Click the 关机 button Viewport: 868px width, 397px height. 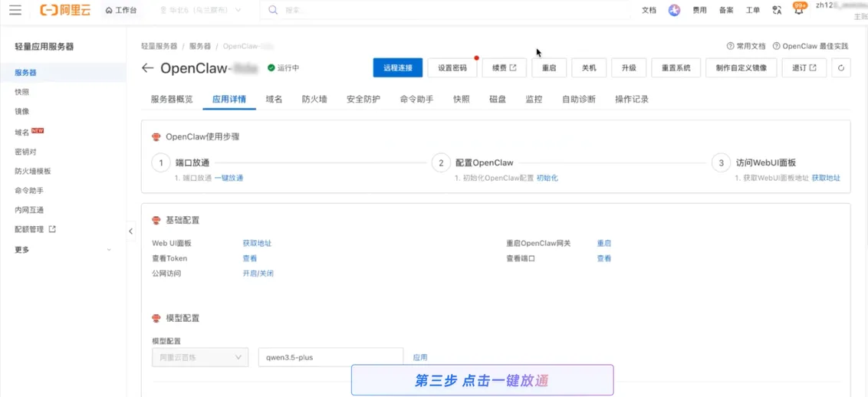tap(589, 67)
